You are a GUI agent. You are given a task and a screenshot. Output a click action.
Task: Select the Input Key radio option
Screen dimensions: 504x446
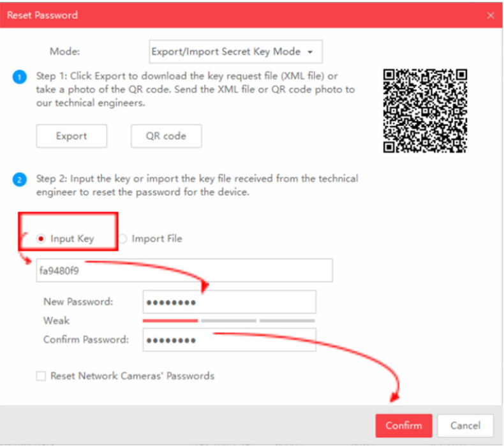coord(41,239)
